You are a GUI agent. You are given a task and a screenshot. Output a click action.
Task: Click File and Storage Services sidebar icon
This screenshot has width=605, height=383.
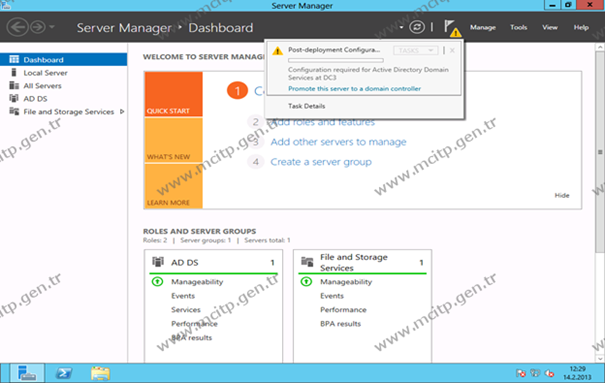[14, 111]
